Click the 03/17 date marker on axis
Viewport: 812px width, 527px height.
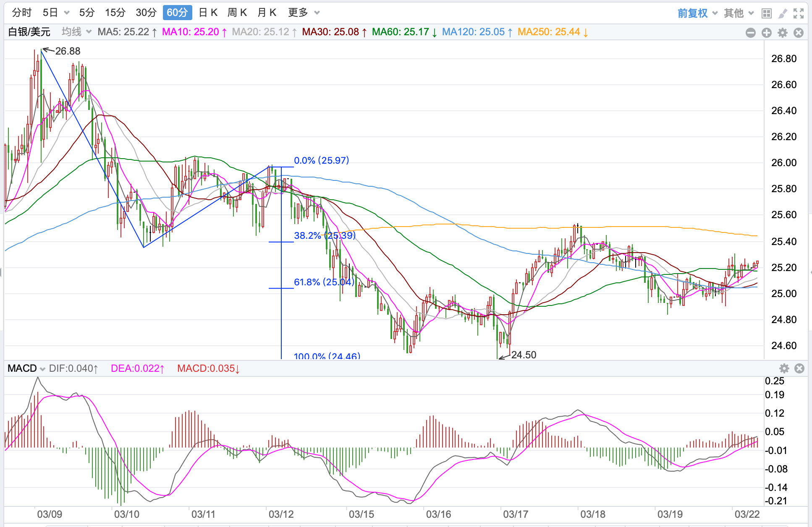pos(516,514)
